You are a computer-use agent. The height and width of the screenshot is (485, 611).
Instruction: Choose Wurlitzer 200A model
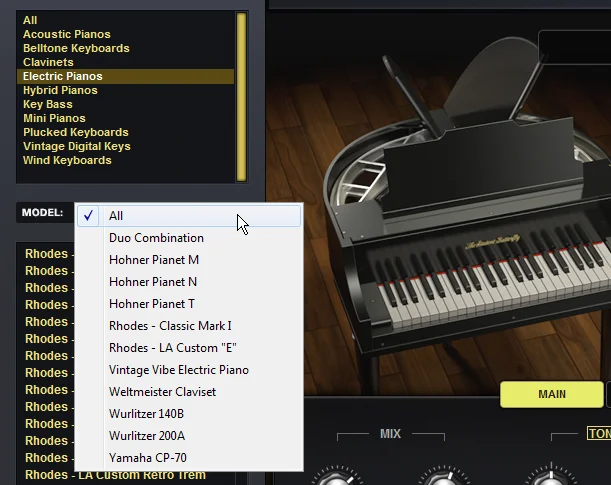tap(189, 436)
